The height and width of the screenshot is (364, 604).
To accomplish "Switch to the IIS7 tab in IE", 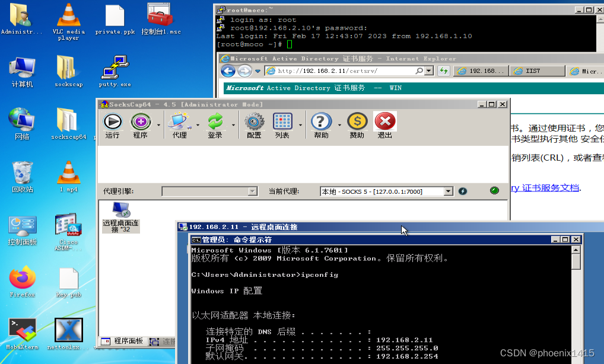I will point(538,71).
